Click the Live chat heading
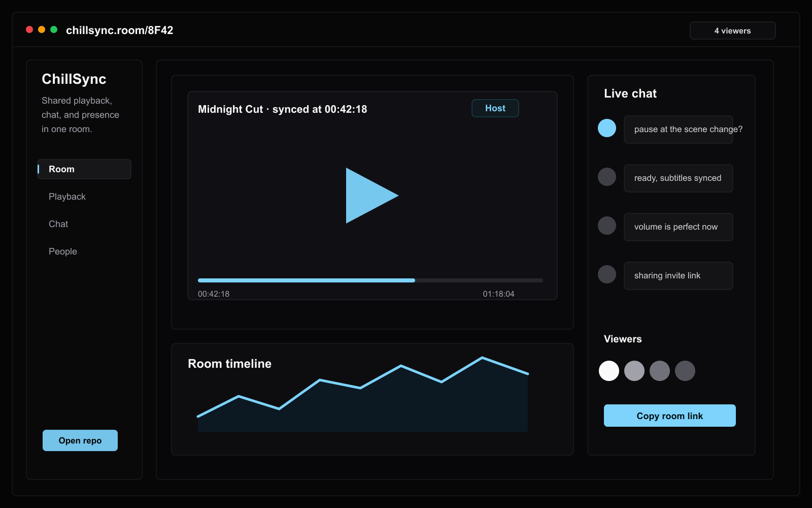Screen dimensions: 812x508 (630, 93)
